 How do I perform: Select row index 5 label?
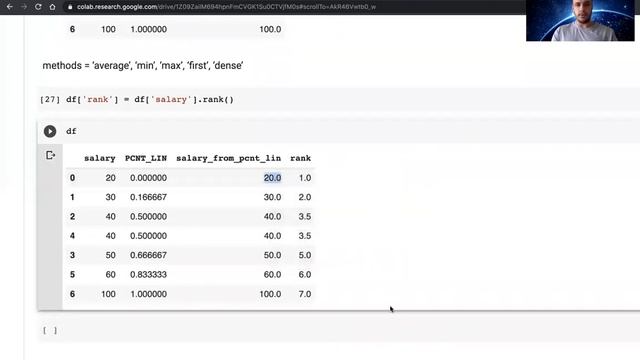click(72, 275)
